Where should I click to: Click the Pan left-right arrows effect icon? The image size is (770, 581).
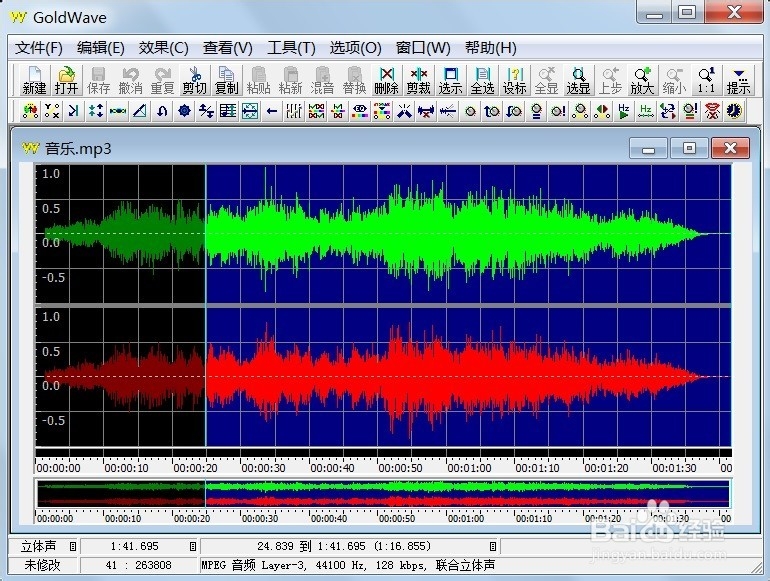602,111
